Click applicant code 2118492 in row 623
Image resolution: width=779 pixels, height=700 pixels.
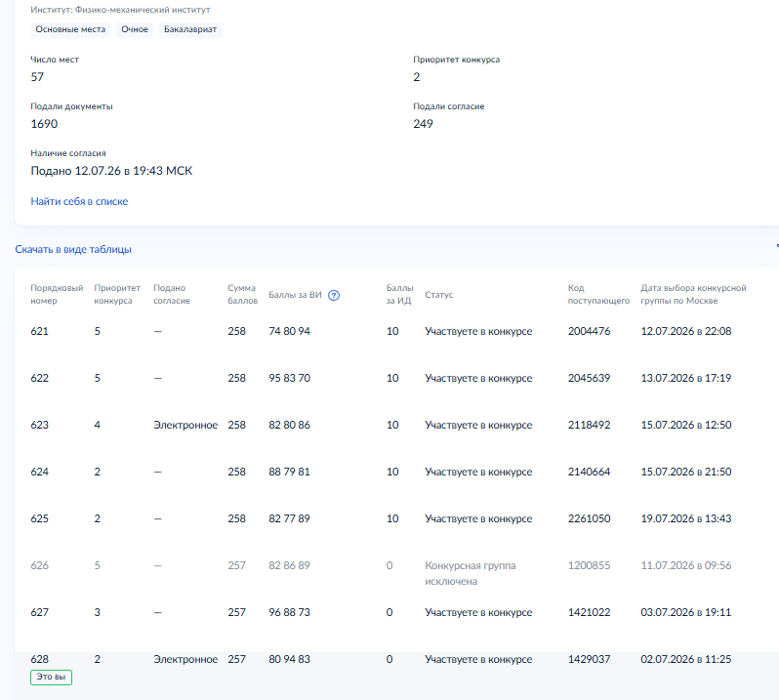point(590,425)
